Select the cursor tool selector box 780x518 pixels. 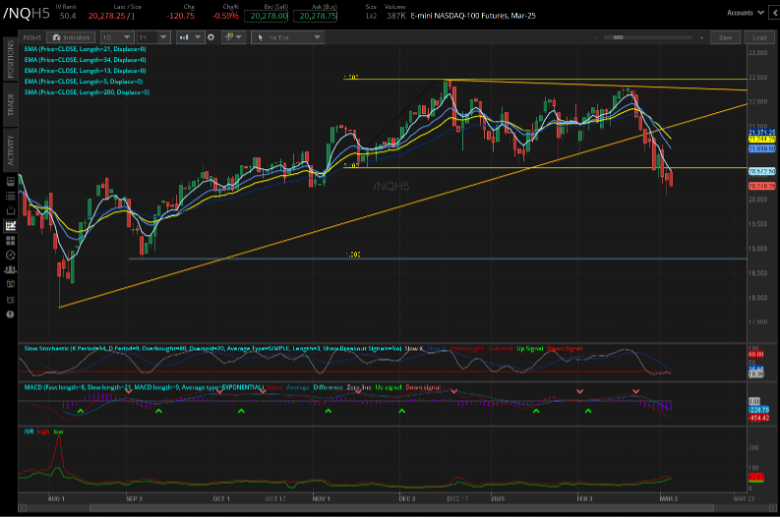tap(287, 37)
